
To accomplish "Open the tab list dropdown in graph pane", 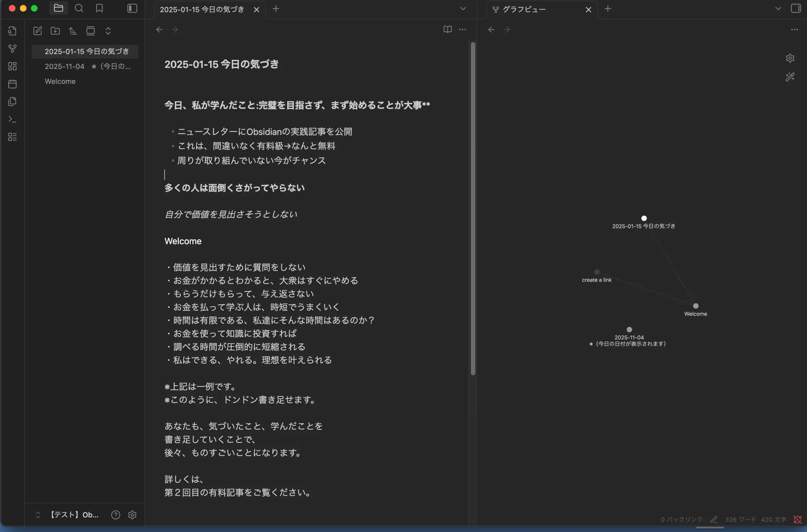I will [x=778, y=9].
